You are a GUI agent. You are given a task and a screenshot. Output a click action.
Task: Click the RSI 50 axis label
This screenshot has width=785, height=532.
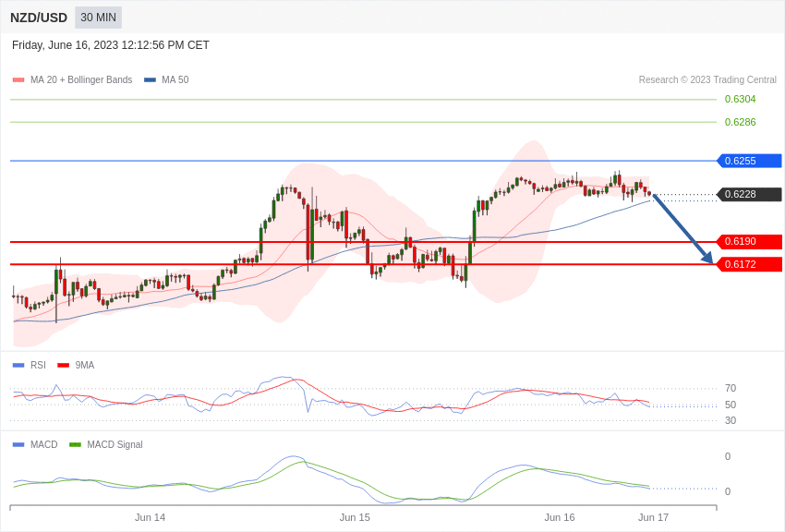731,405
